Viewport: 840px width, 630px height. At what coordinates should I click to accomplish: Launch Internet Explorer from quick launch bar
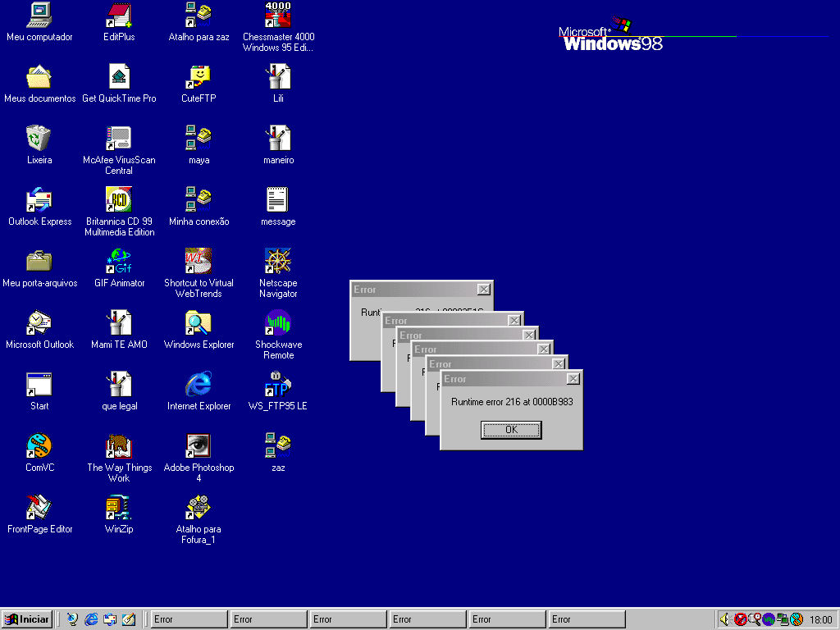(x=91, y=619)
